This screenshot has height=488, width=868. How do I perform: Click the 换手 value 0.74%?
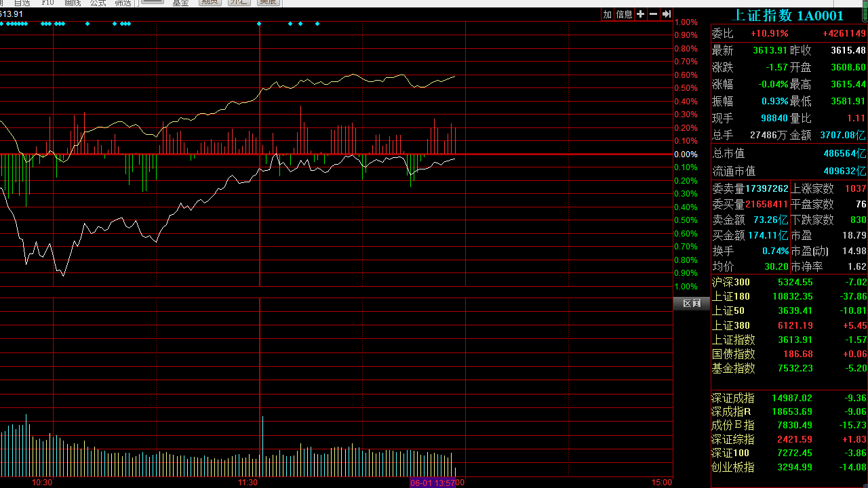(x=776, y=251)
